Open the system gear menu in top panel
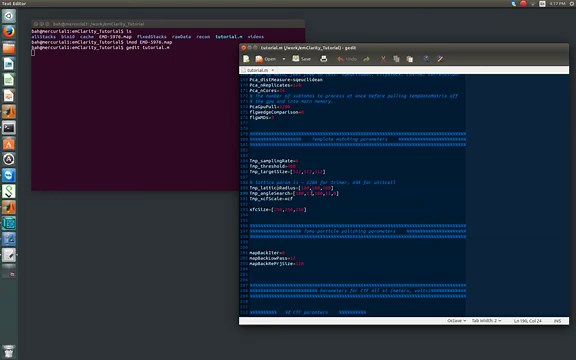The height and width of the screenshot is (360, 576). coord(572,3)
